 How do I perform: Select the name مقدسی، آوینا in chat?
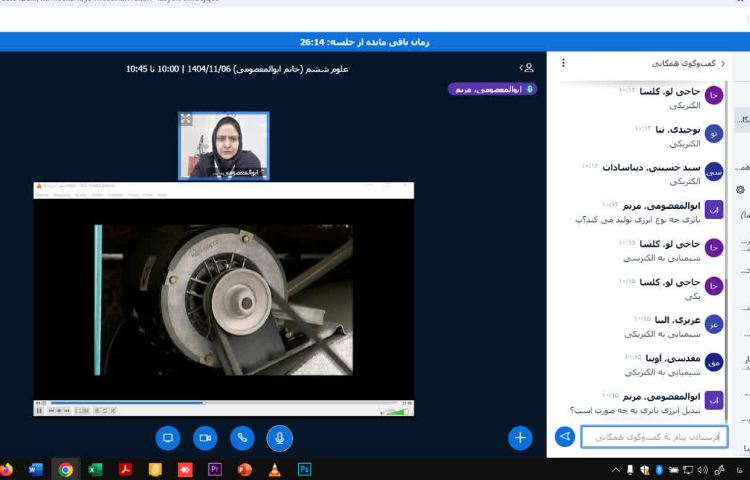(x=673, y=358)
